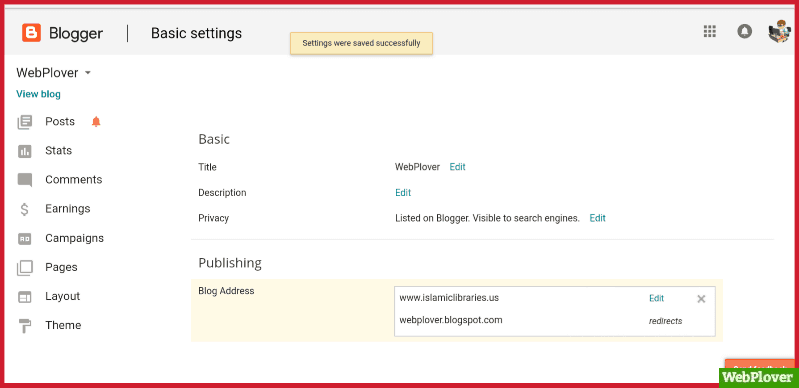
Task: Open the Theme menu item
Action: 63,325
